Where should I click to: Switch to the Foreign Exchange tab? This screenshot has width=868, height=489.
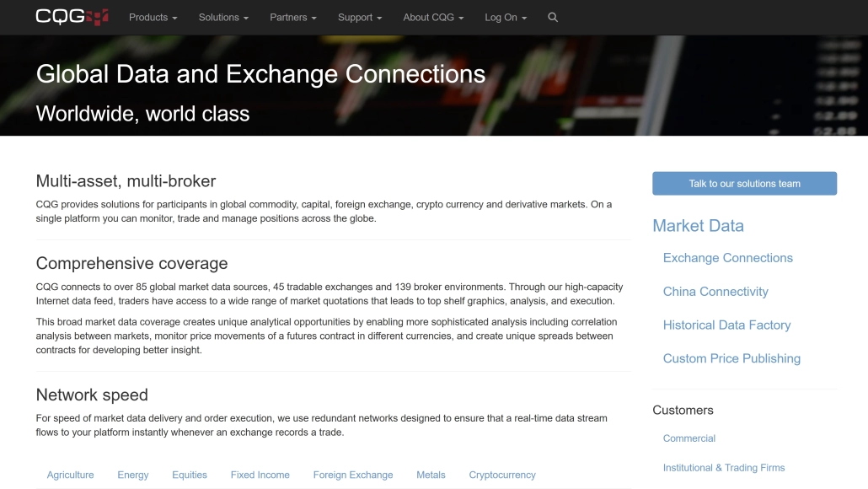pyautogui.click(x=352, y=475)
